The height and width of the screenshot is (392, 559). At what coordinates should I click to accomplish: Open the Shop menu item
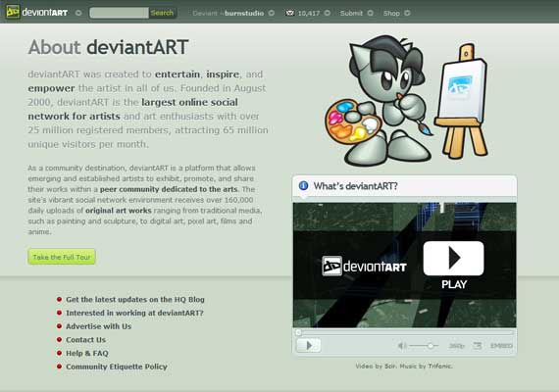tap(391, 13)
